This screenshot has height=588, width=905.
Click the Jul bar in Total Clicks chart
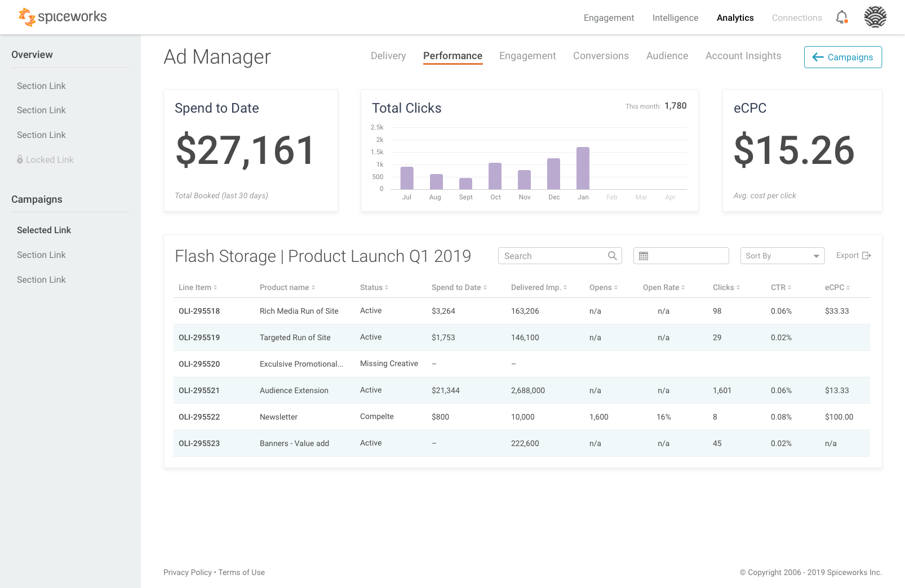tap(407, 178)
